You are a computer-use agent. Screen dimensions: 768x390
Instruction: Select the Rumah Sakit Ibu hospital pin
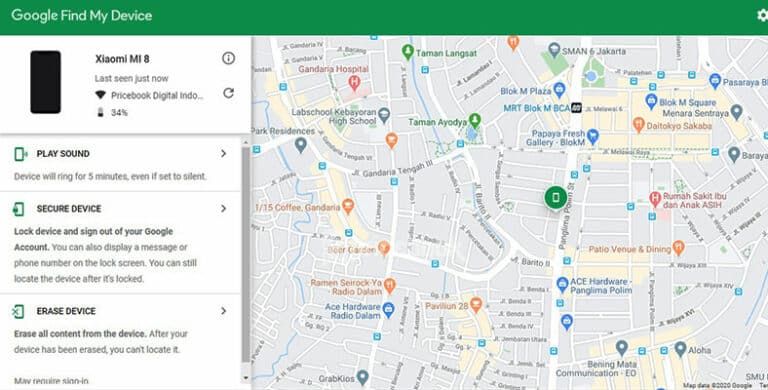pos(655,199)
